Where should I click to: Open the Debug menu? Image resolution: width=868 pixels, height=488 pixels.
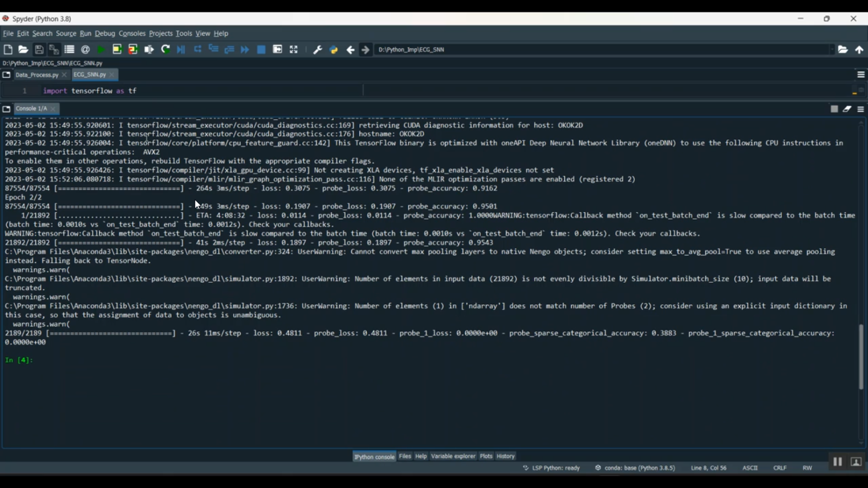(105, 34)
